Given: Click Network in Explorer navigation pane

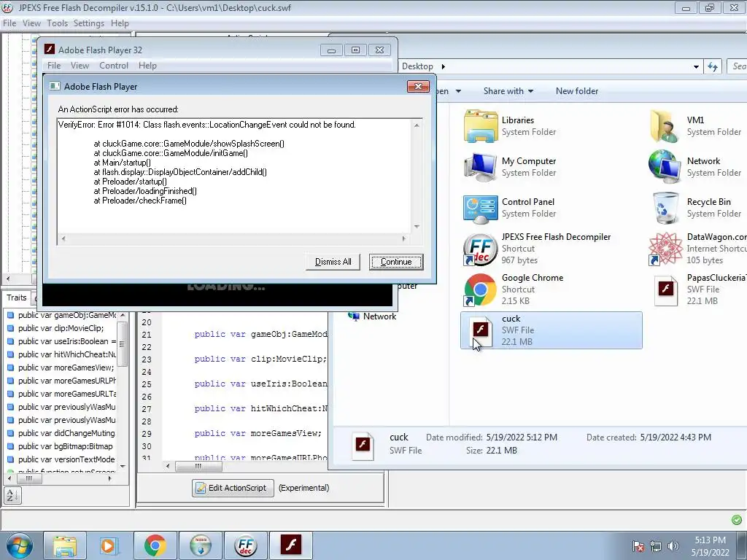Looking at the screenshot, I should pyautogui.click(x=379, y=316).
